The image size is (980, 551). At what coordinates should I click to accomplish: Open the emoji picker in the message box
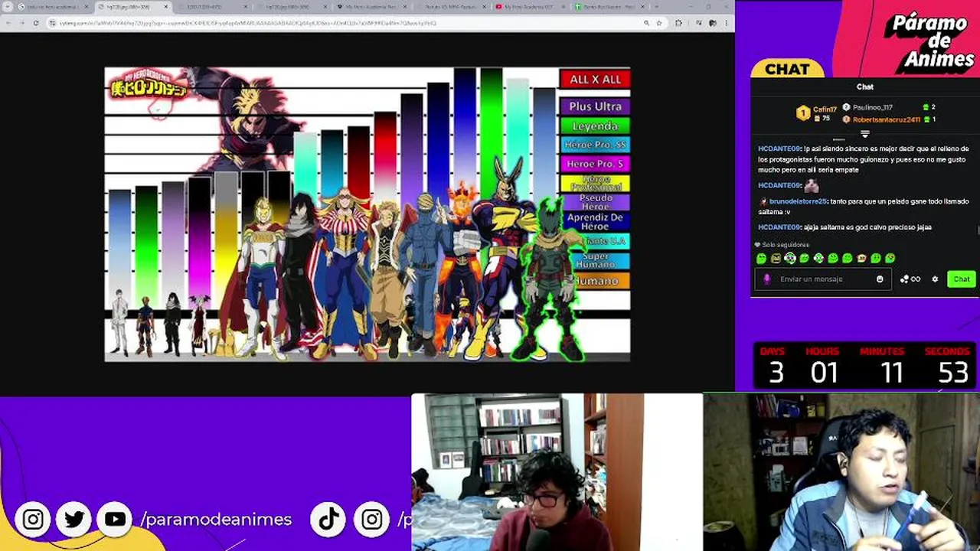click(880, 279)
